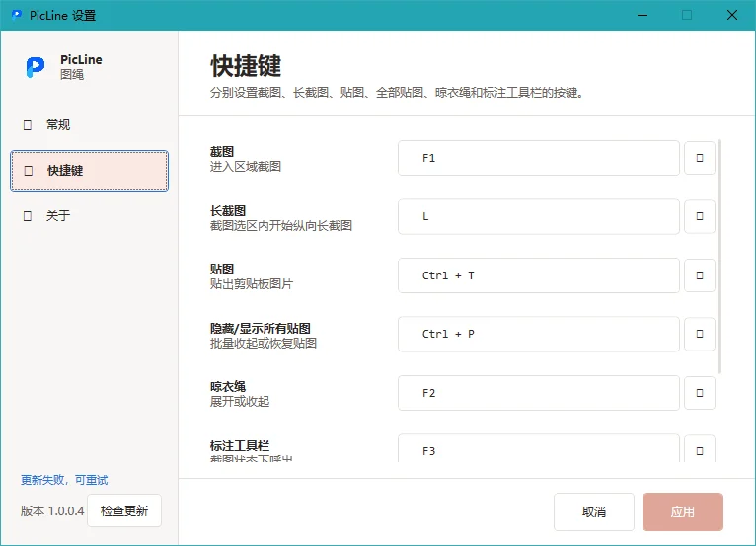Click the 截图选区内开始纵向长截图 description
Image resolution: width=756 pixels, height=546 pixels.
click(281, 226)
